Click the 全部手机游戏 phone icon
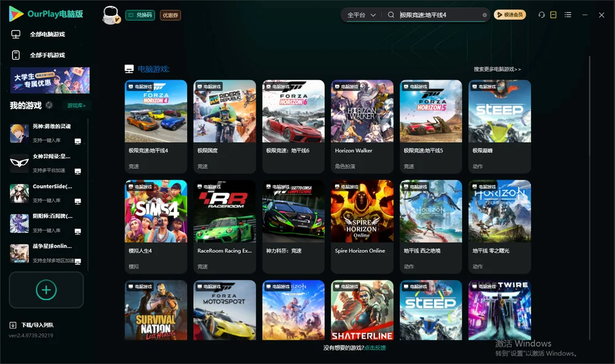Image resolution: width=615 pixels, height=364 pixels. click(x=16, y=55)
